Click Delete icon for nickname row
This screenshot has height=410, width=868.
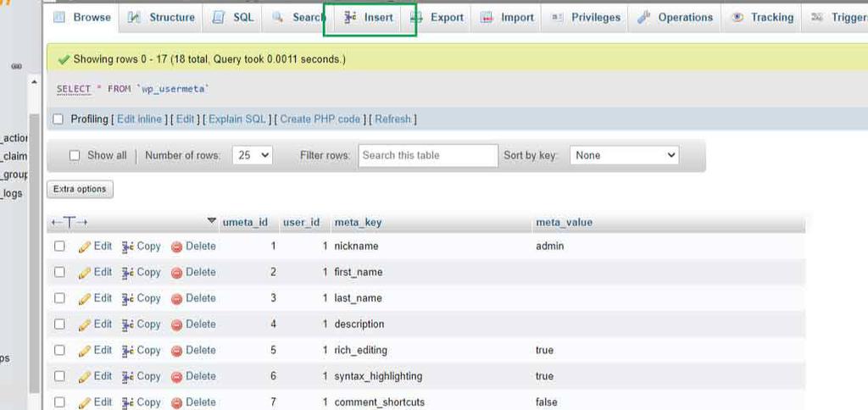176,247
